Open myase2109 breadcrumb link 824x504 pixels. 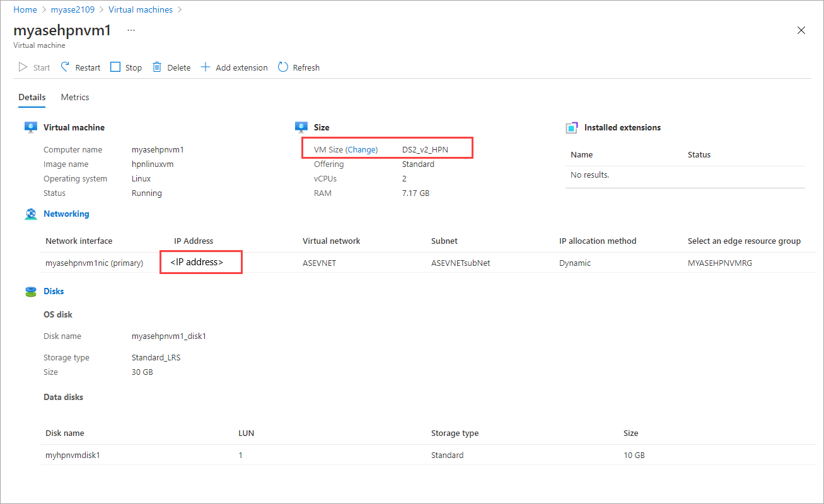tap(73, 10)
